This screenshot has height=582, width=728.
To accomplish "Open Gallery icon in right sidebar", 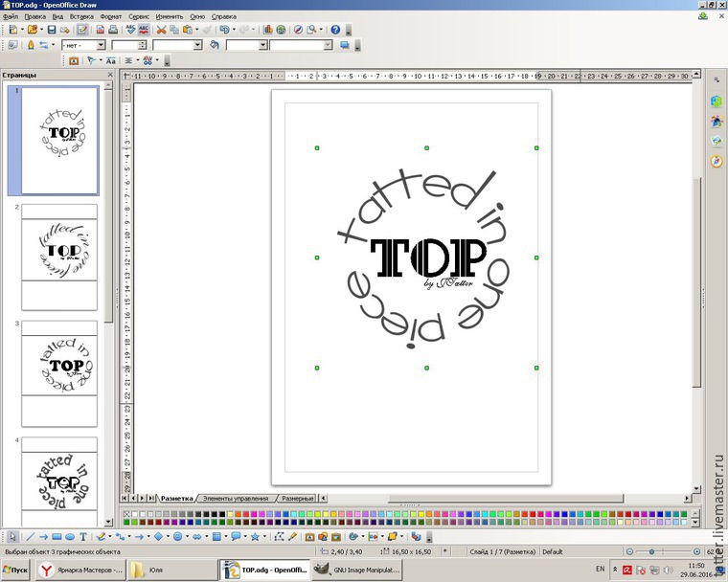I will pos(717,141).
